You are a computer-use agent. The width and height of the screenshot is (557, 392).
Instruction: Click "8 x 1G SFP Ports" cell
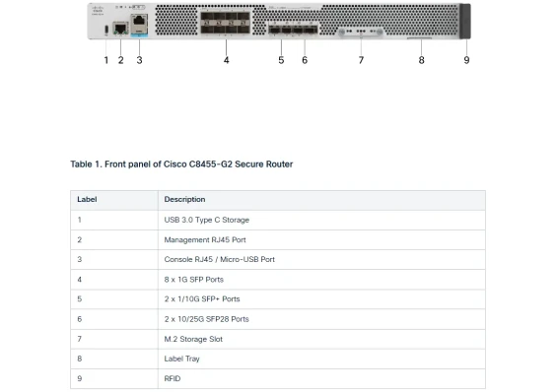pos(321,280)
